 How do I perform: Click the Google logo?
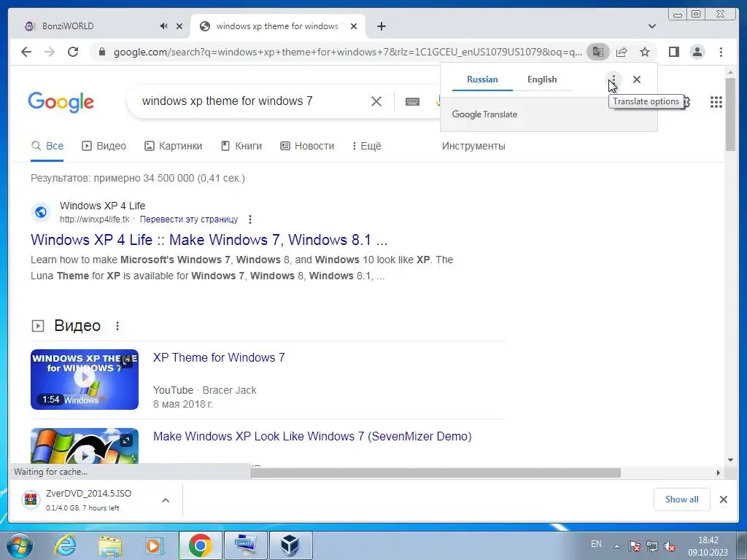61,102
